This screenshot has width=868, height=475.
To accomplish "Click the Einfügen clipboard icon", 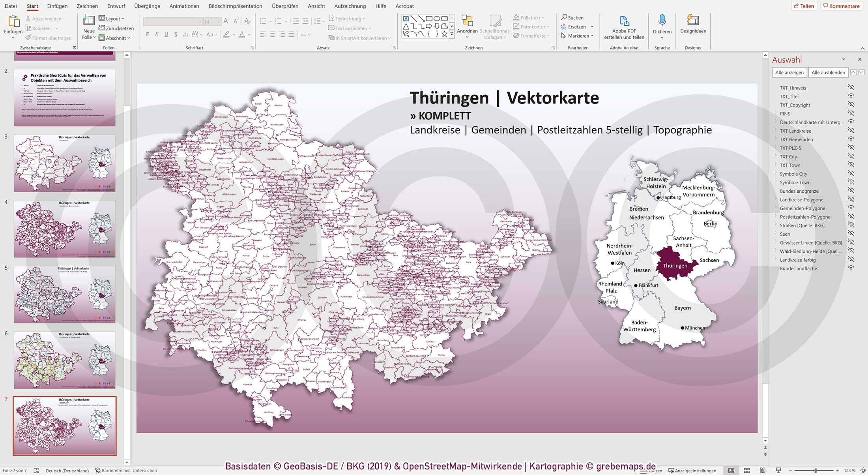I will click(x=13, y=21).
